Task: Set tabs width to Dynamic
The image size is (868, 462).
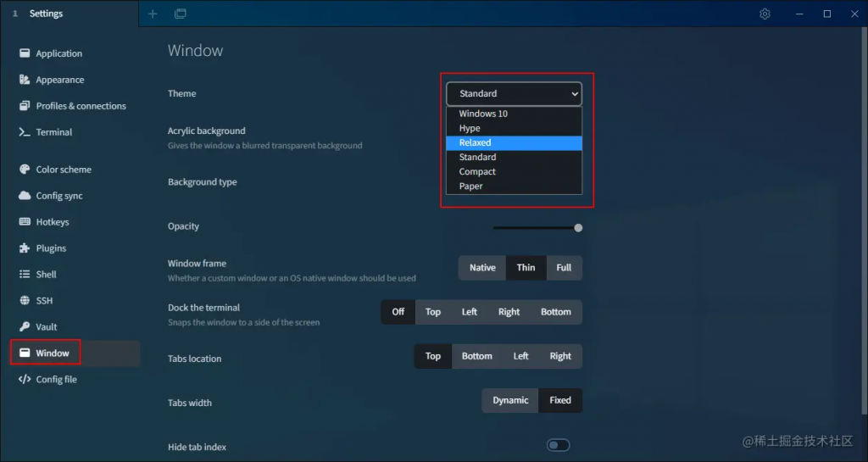Action: pyautogui.click(x=510, y=401)
